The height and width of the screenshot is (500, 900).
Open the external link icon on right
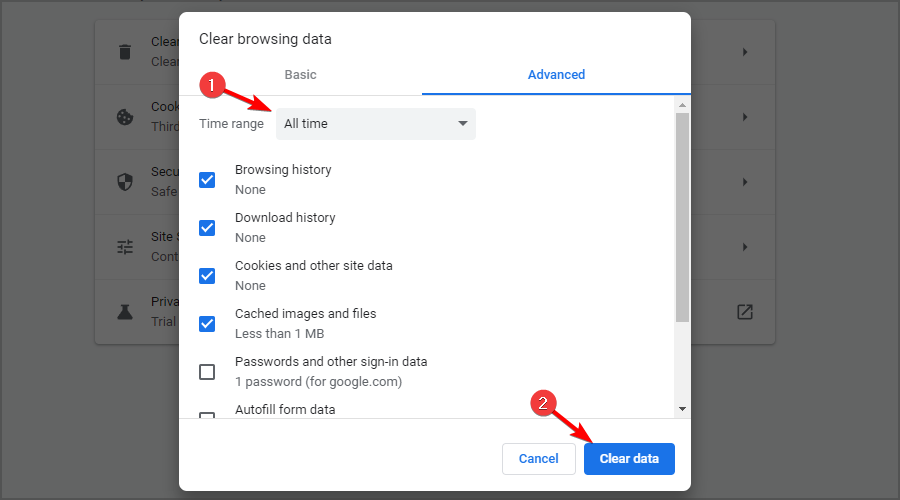coord(744,311)
